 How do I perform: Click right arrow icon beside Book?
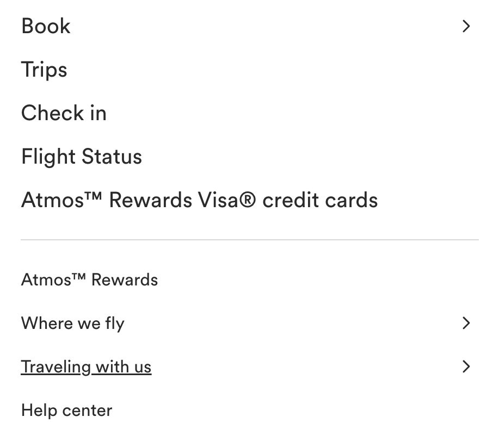coord(466,26)
